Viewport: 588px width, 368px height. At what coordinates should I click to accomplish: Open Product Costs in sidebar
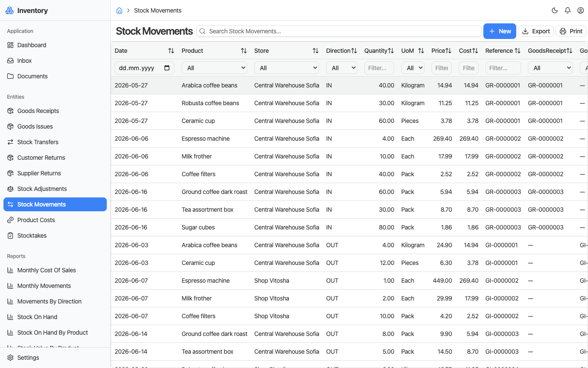55,220
